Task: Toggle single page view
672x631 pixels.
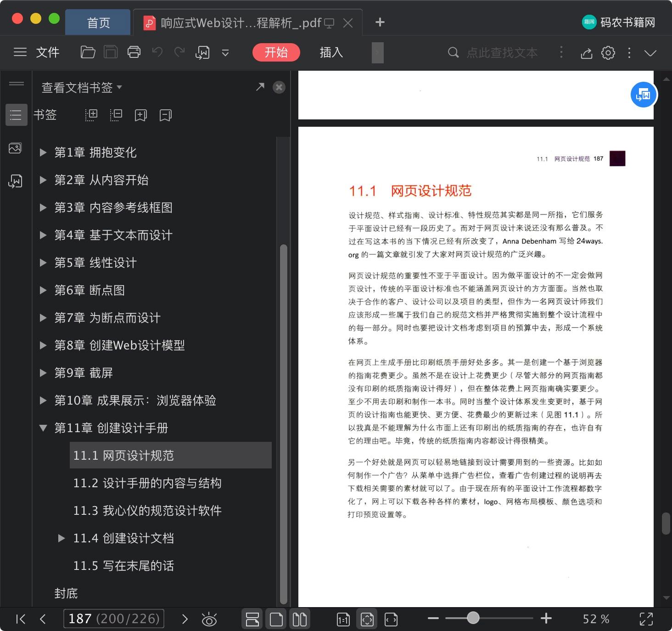Action: coord(276,619)
